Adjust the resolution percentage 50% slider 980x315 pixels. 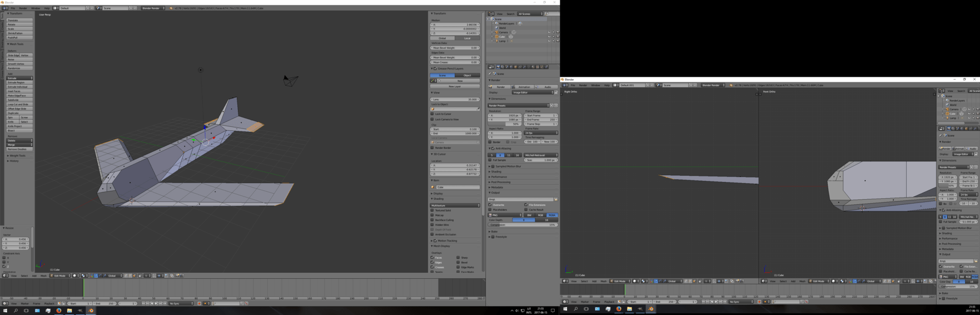pos(505,124)
